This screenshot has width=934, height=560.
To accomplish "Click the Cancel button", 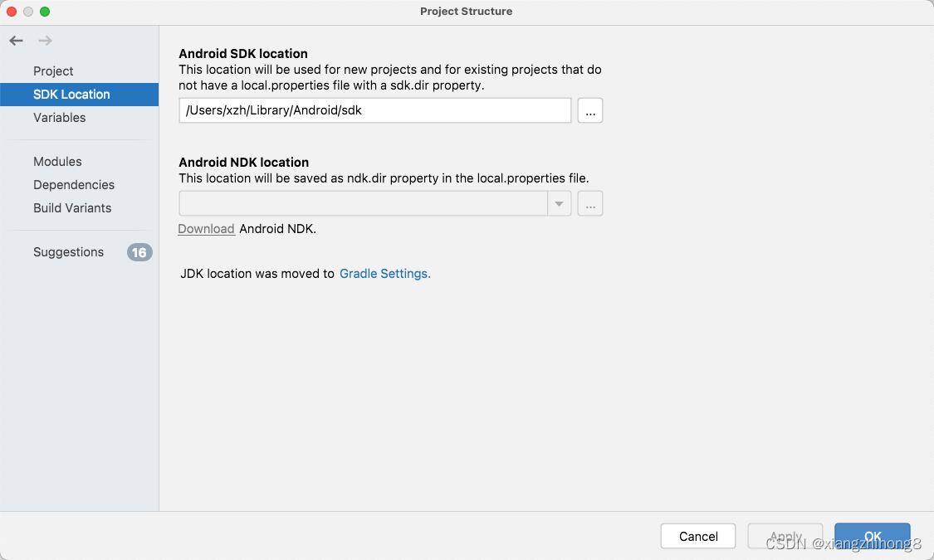I will [698, 536].
